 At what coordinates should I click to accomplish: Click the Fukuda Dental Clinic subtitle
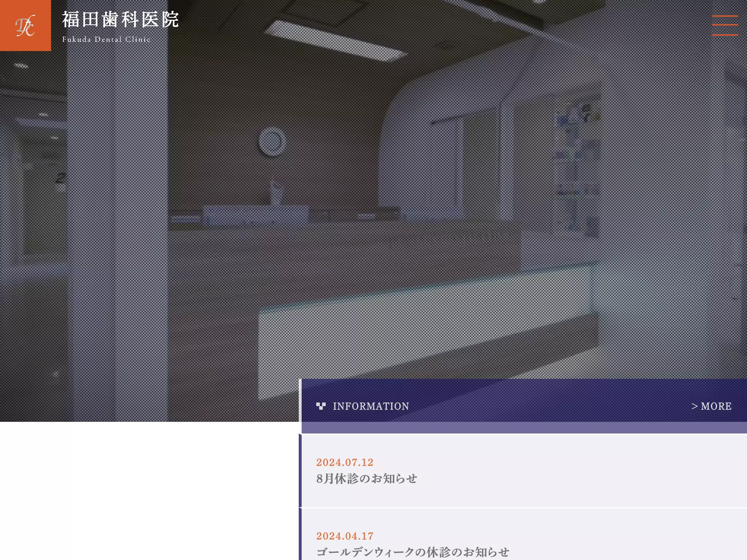(106, 39)
